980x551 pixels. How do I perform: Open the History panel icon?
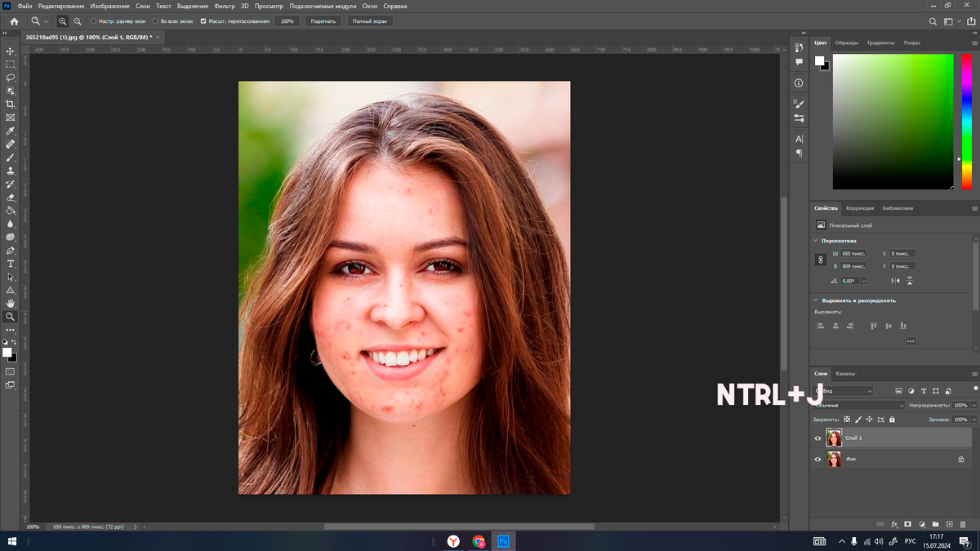point(799,47)
